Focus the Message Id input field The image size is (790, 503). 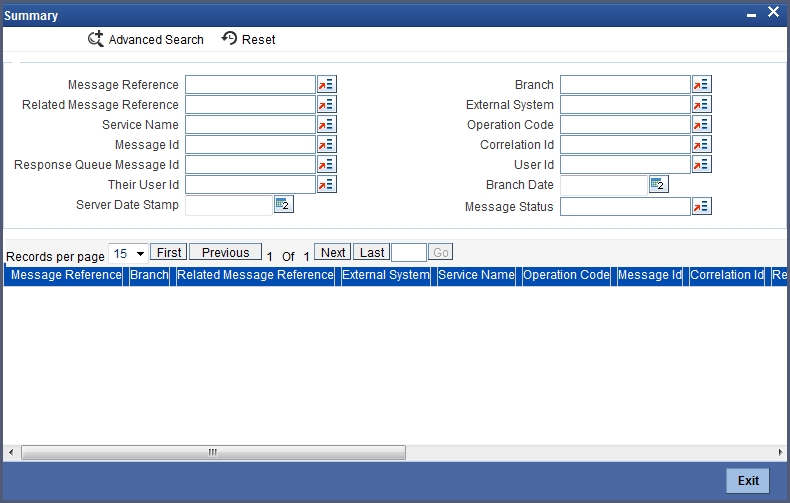point(250,145)
